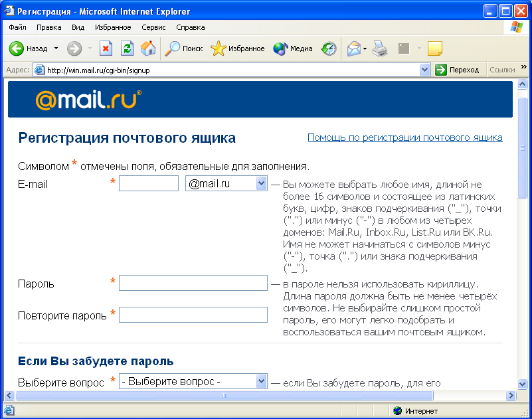532x419 pixels.
Task: Open the History clock icon
Action: tap(329, 49)
